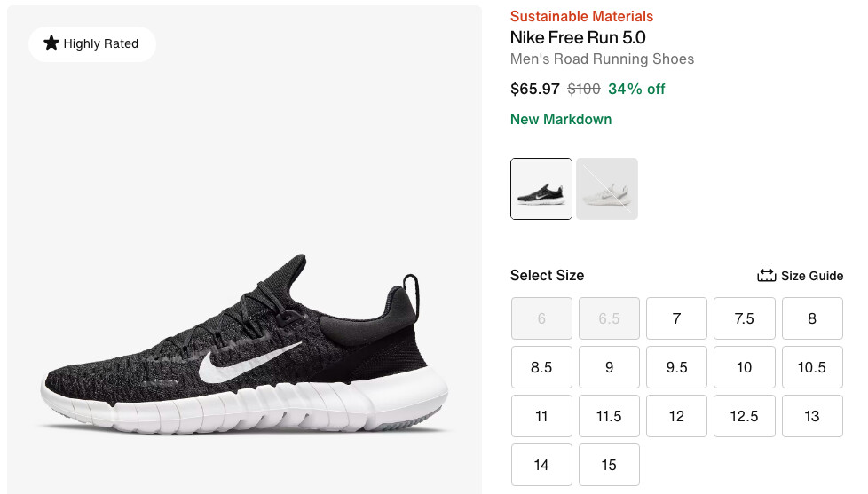This screenshot has width=868, height=494.
Task: Choose shoe size 7.5
Action: 744,318
